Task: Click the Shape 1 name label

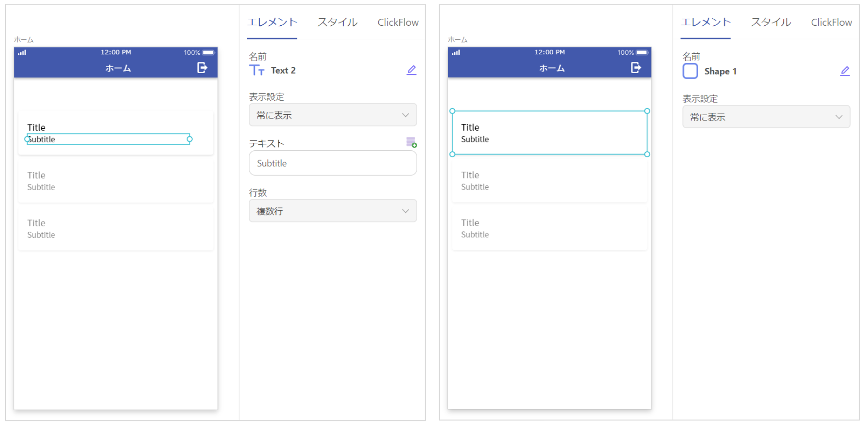Action: tap(721, 72)
